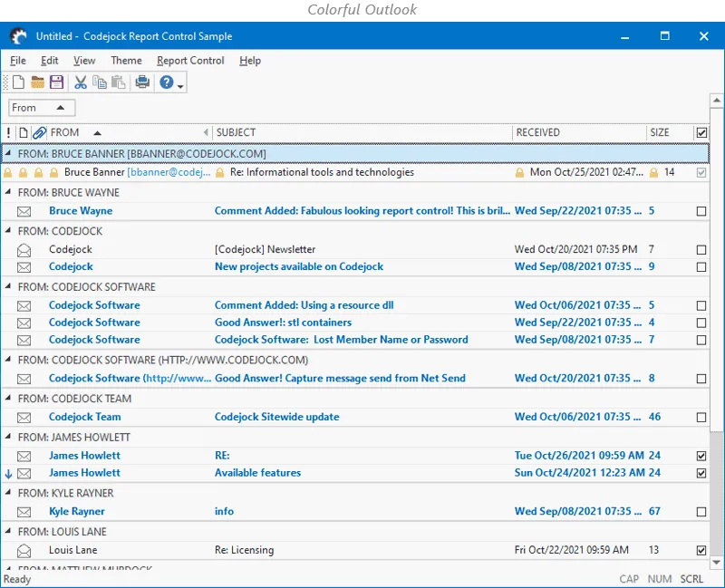Screen dimensions: 725x588
Task: Uncheck the Louis Lane Re: Licensing checkbox
Action: [x=701, y=551]
